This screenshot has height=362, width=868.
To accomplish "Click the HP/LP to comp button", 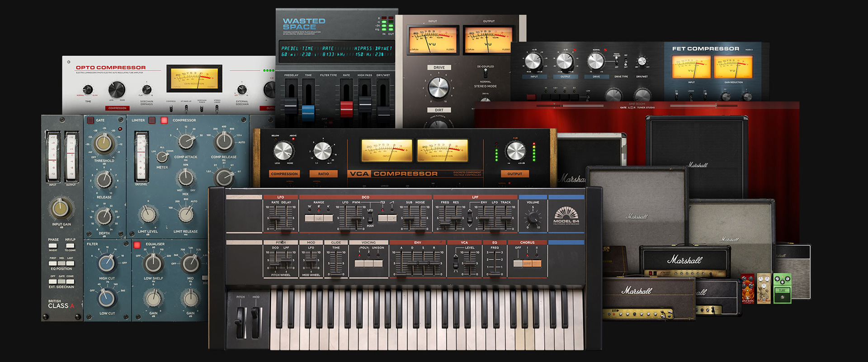I will (70, 245).
